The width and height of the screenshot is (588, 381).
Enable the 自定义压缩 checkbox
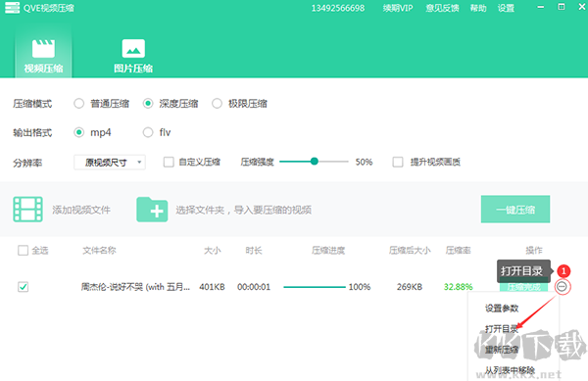tap(169, 162)
